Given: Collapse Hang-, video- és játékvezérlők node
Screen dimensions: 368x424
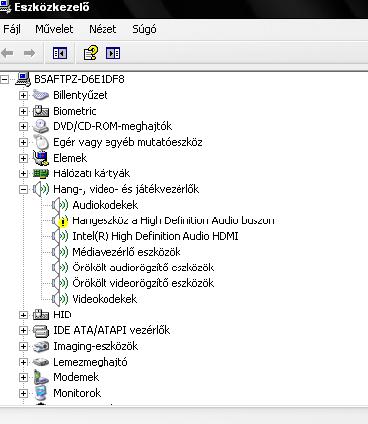Looking at the screenshot, I should pyautogui.click(x=23, y=189).
